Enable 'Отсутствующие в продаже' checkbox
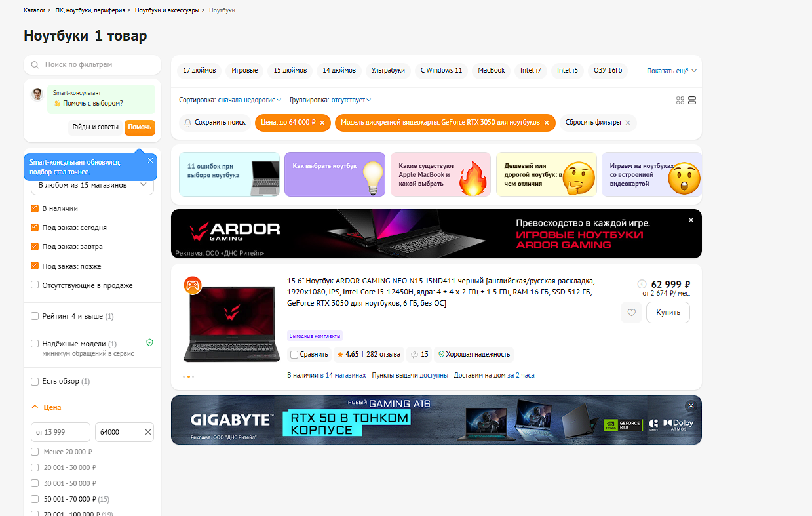This screenshot has width=812, height=516. pyautogui.click(x=35, y=285)
